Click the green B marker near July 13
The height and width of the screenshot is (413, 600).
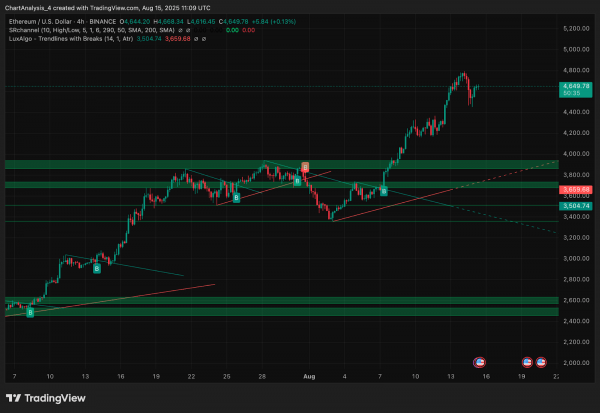pos(97,269)
